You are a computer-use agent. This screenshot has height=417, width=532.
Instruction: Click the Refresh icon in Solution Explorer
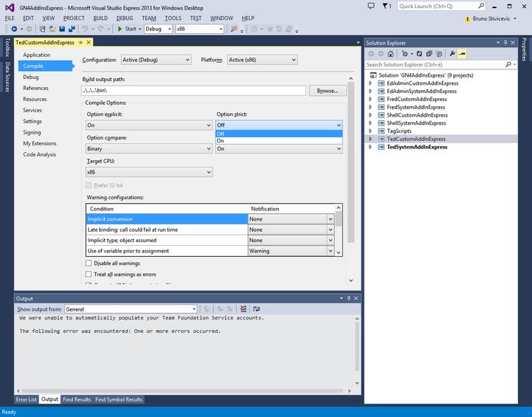pyautogui.click(x=419, y=54)
